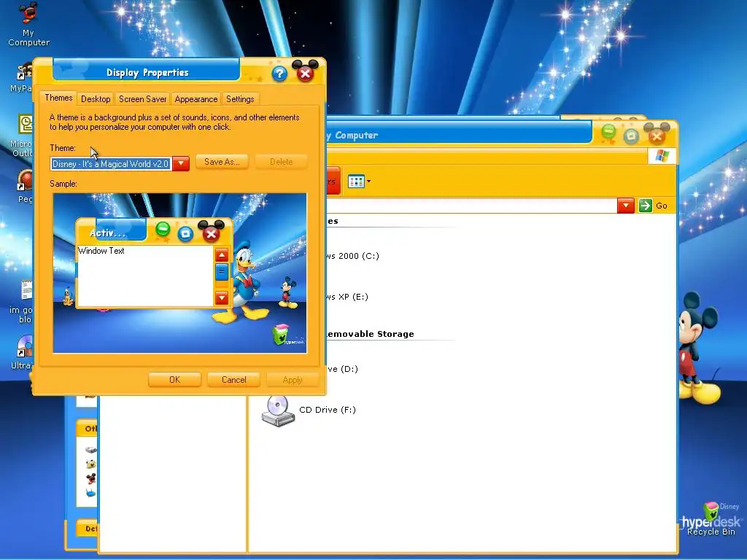Click the Save As... button
Image resolution: width=747 pixels, height=560 pixels.
coord(222,162)
